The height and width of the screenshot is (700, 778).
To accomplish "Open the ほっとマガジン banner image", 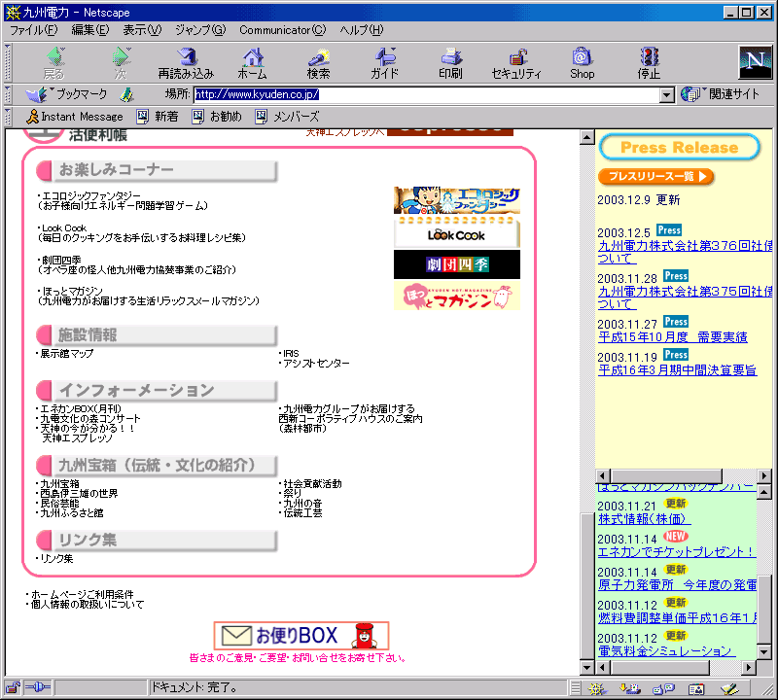I will (x=456, y=297).
